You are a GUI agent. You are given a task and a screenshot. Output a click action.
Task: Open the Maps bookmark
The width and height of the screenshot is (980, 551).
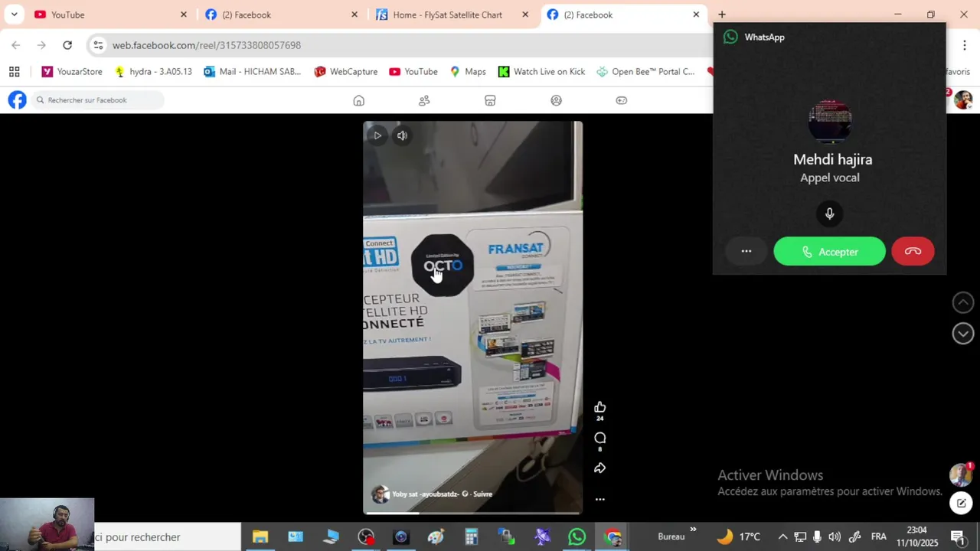[468, 72]
